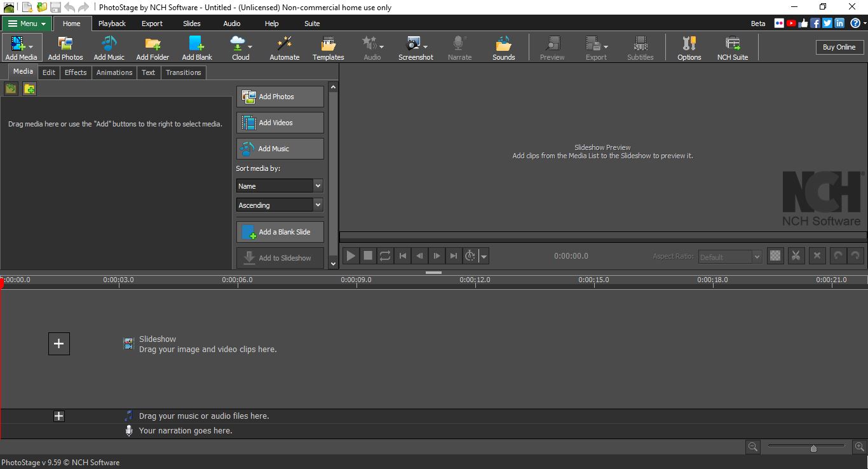Click the Buy Online button
The width and height of the screenshot is (868, 469).
[839, 47]
